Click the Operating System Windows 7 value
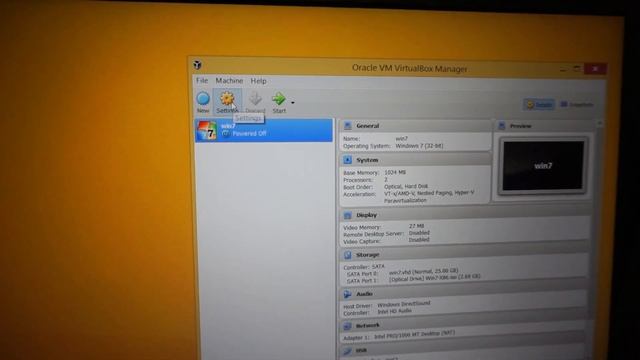 419,146
